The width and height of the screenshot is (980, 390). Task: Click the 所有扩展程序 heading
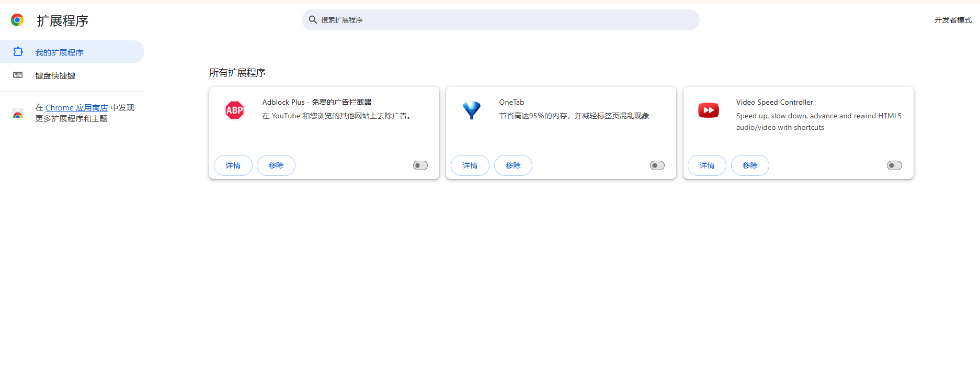(237, 72)
